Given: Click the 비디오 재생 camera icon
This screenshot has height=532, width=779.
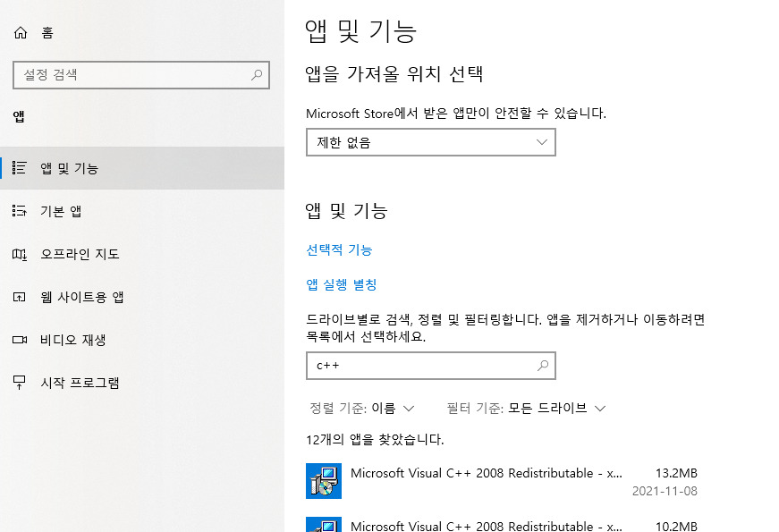Looking at the screenshot, I should click(x=20, y=340).
